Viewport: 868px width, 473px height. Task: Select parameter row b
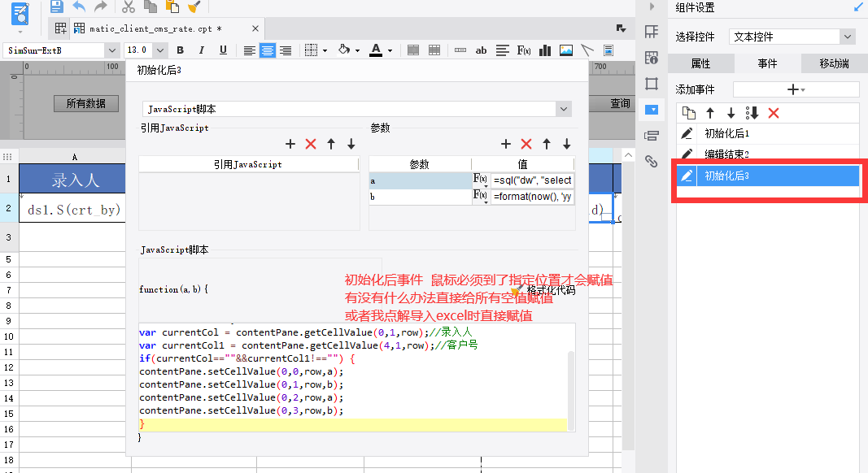[420, 197]
